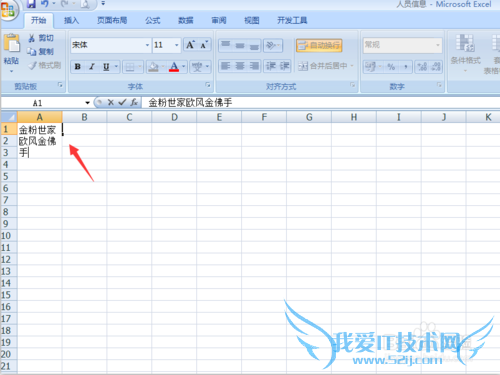Screen dimensions: 500x375
Task: Click the 剪切 cut button
Action: (x=41, y=38)
